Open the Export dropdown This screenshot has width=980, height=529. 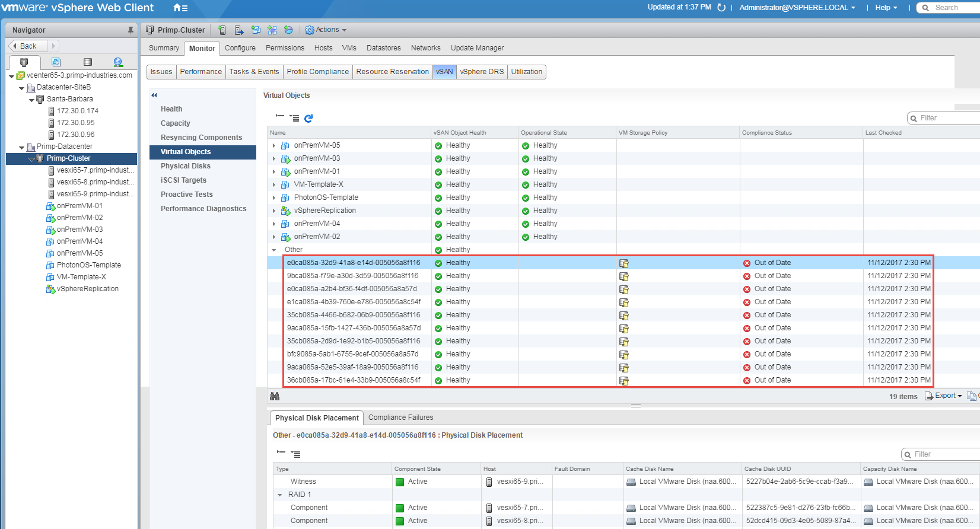pyautogui.click(x=944, y=396)
